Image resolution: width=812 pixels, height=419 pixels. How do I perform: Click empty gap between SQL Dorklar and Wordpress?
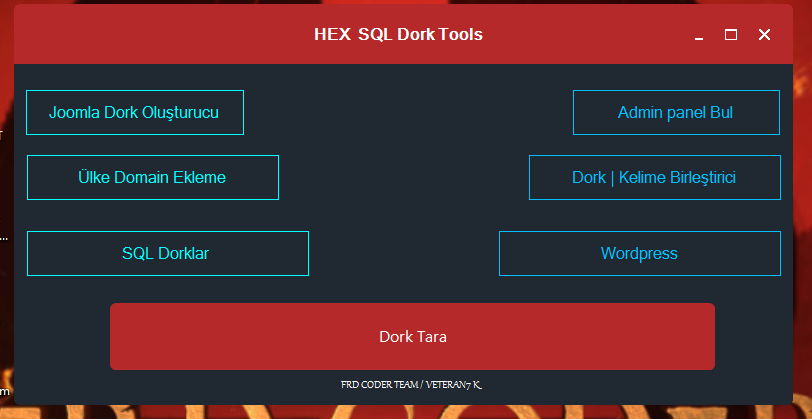click(403, 253)
